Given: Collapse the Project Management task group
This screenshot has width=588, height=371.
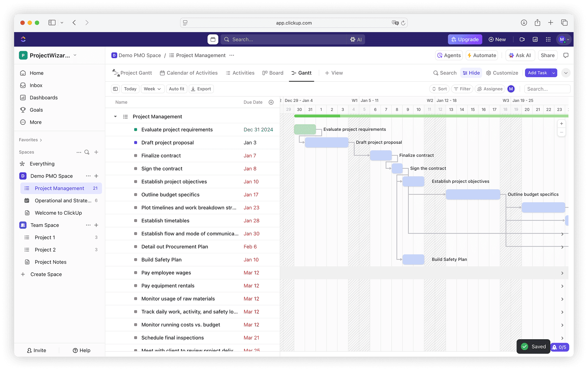Looking at the screenshot, I should (x=115, y=116).
